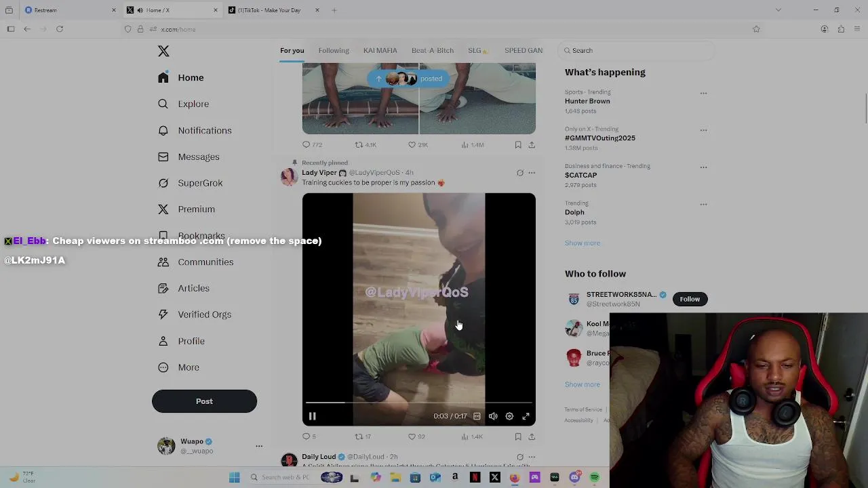
Task: Open options for Dolph trend
Action: click(703, 204)
